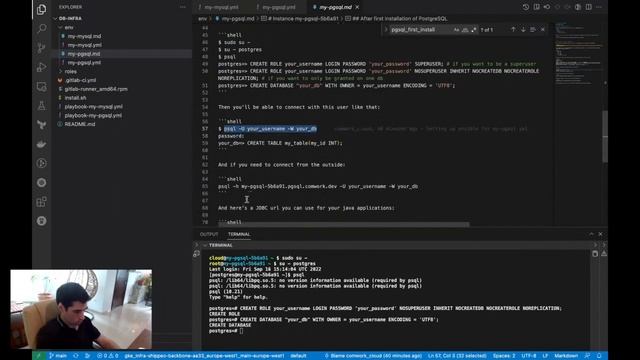Click the my-pgsql.md breadcrumb segment

[x=235, y=19]
